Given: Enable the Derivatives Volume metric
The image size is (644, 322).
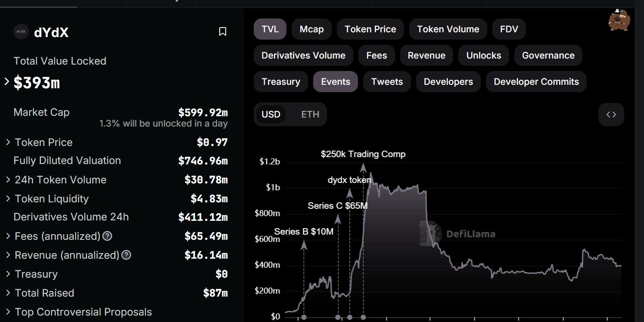Looking at the screenshot, I should (x=303, y=56).
